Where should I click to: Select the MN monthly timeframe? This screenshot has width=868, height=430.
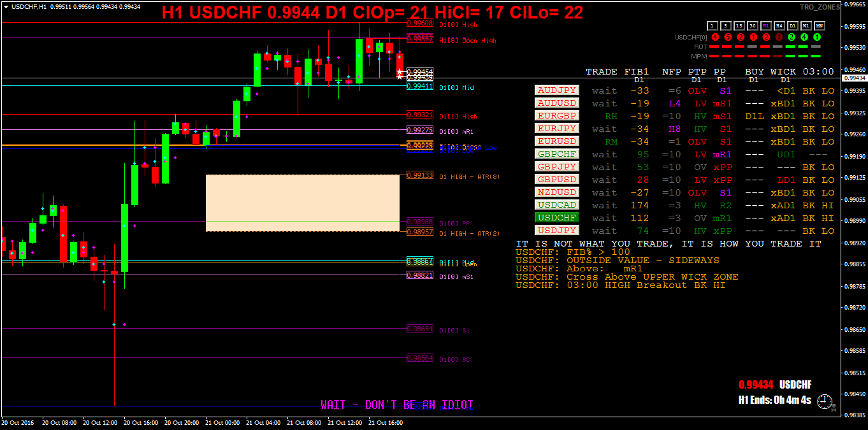click(820, 26)
